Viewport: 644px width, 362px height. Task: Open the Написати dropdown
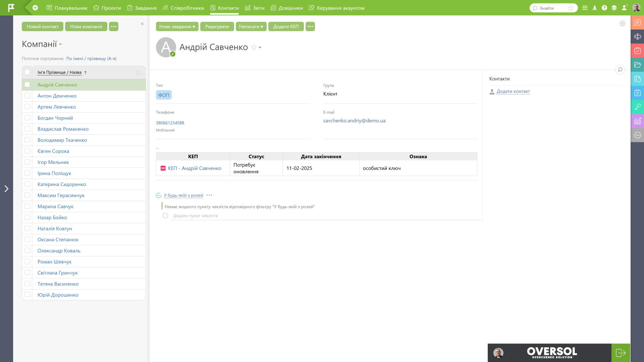(251, 26)
